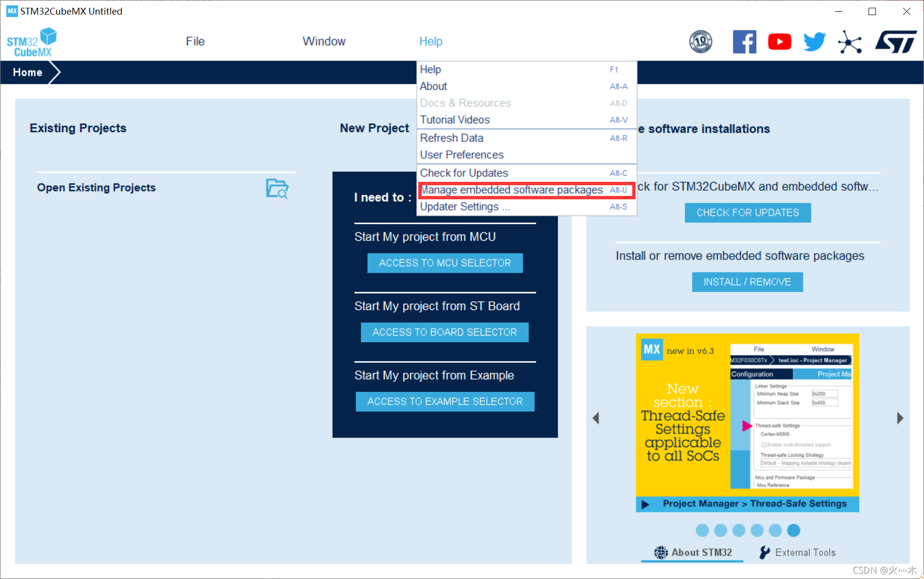The image size is (924, 579).
Task: Click the Home breadcrumb
Action: pyautogui.click(x=28, y=72)
